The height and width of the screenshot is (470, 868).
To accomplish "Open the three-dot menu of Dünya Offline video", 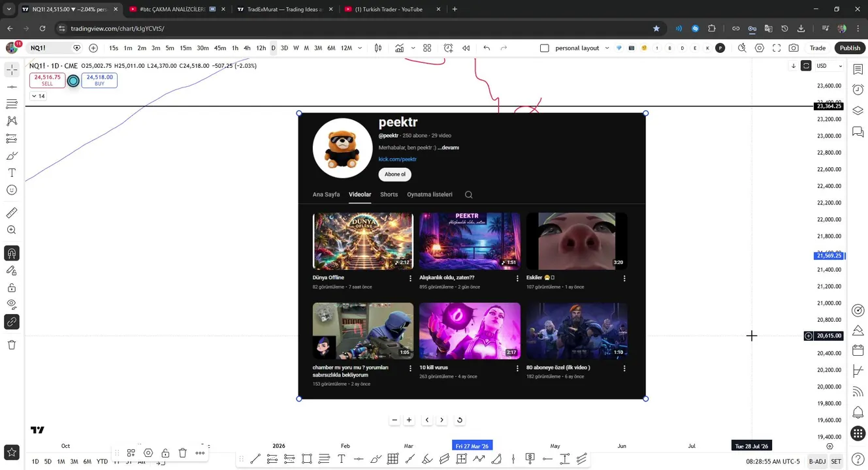I will click(410, 278).
